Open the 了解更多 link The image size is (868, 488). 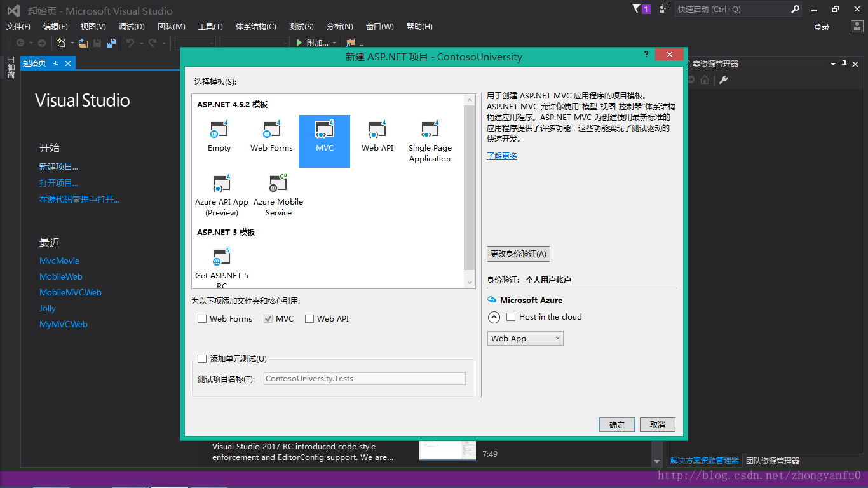[x=502, y=156]
